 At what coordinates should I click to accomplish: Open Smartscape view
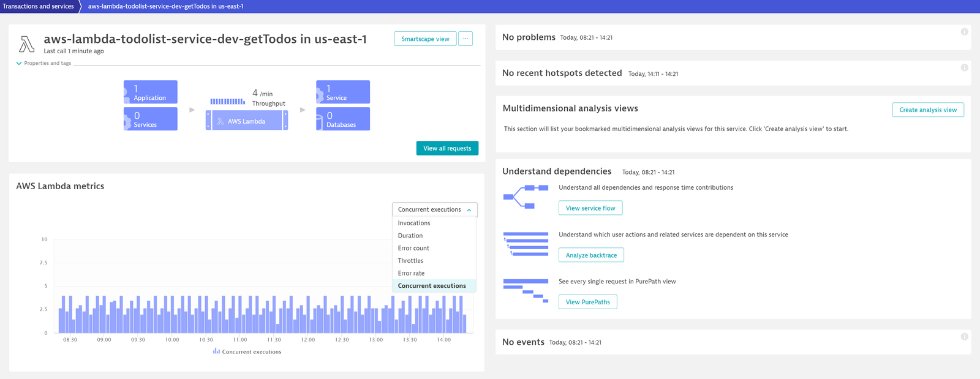coord(425,39)
